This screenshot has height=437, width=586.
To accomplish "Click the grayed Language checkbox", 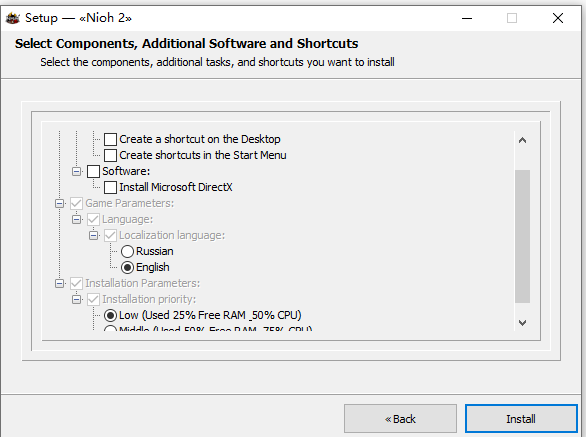I will (x=93, y=219).
